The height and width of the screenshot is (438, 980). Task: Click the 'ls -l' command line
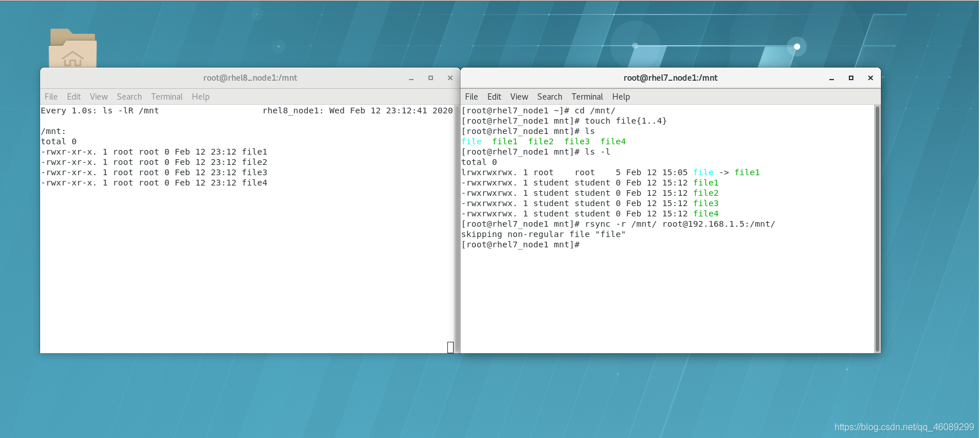click(x=536, y=152)
